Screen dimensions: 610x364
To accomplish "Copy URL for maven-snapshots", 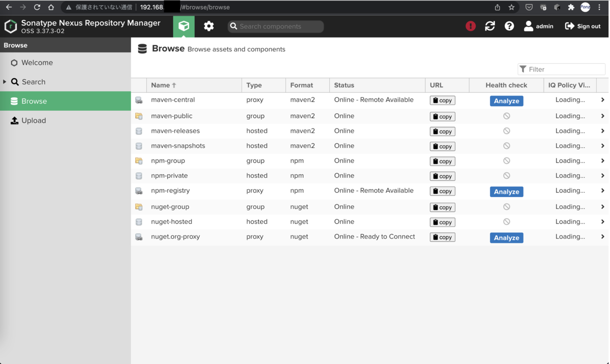I will coord(442,146).
